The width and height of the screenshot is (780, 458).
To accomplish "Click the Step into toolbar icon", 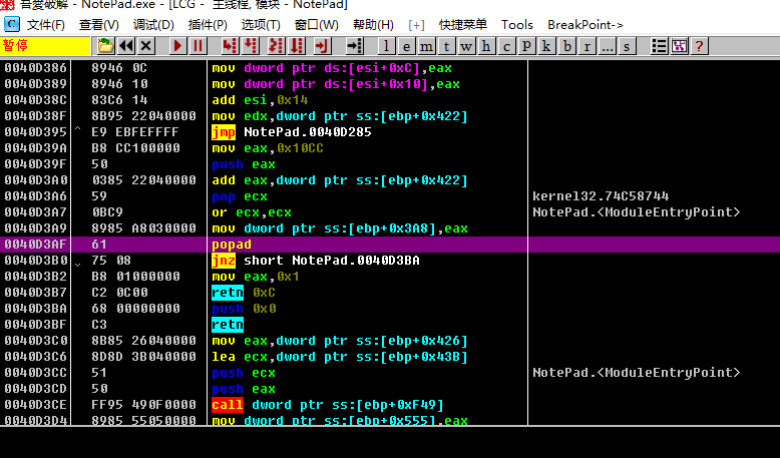I will [x=230, y=46].
